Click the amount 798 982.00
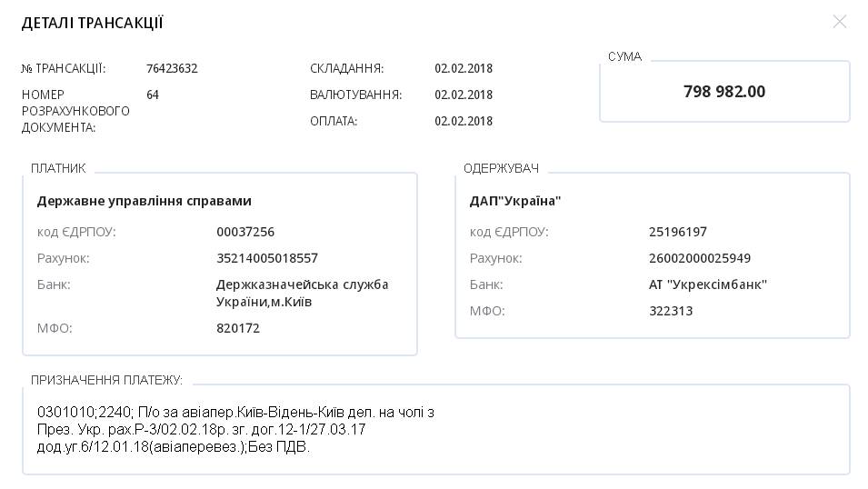The width and height of the screenshot is (868, 489). point(724,92)
